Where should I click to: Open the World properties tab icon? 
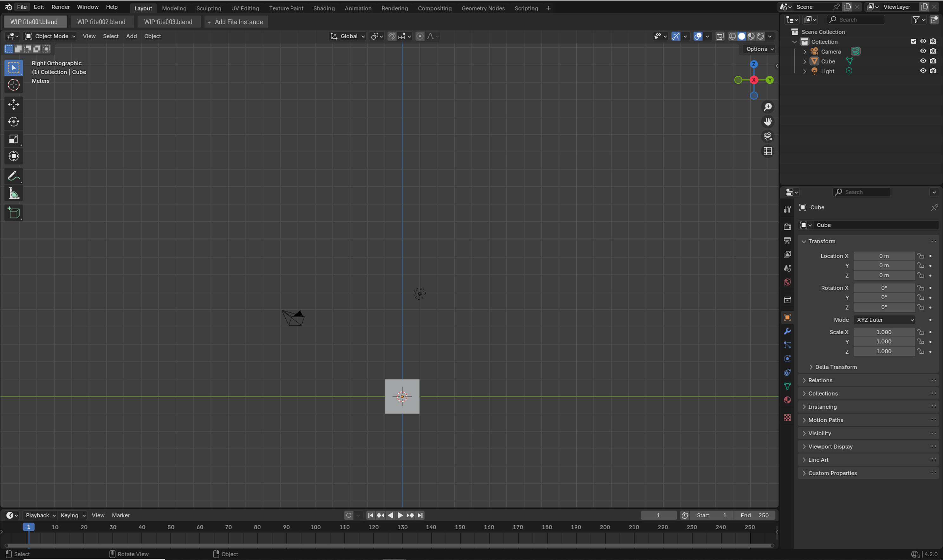click(x=787, y=282)
